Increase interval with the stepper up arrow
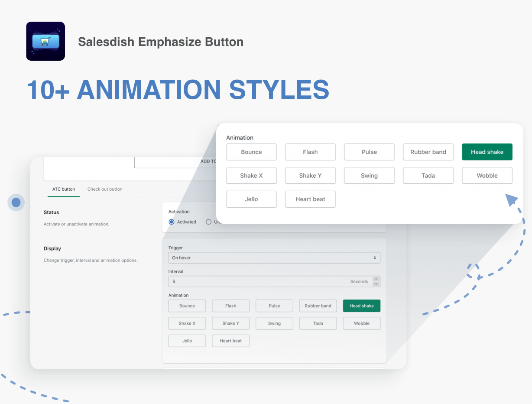 tap(376, 279)
